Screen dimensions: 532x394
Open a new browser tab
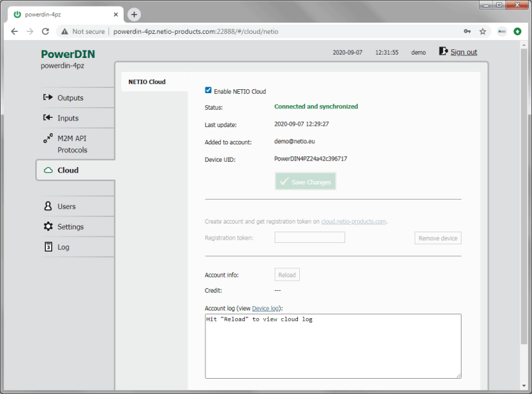(x=136, y=13)
